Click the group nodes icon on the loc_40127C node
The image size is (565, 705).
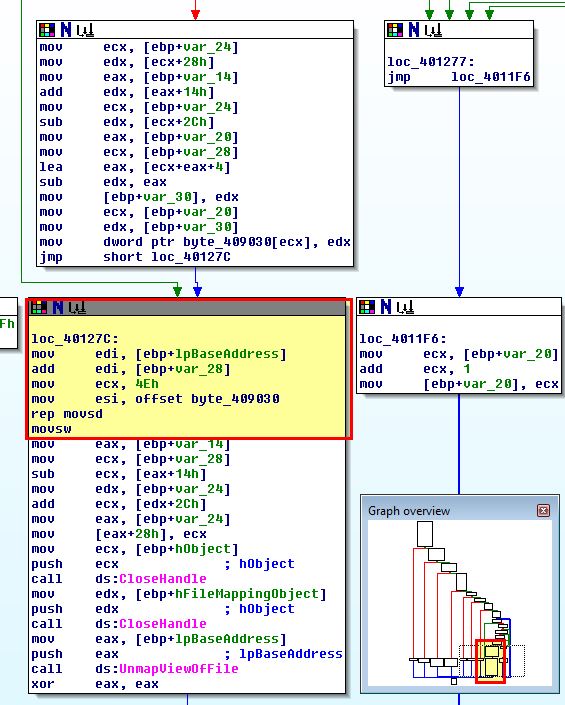[x=77, y=308]
